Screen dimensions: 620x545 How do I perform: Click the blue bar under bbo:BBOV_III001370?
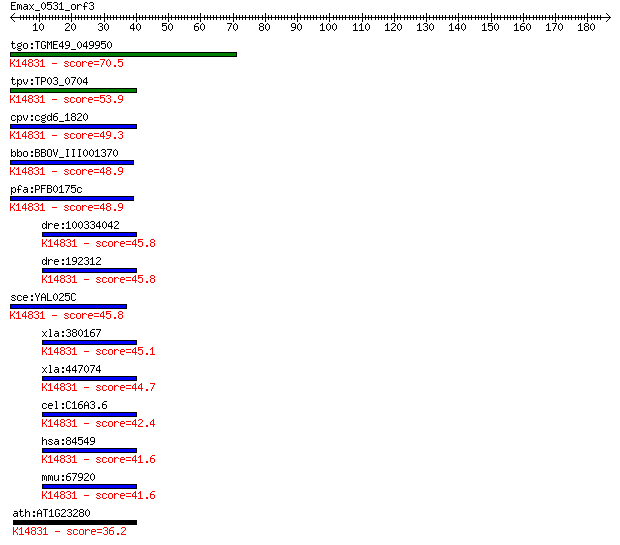[x=72, y=163]
